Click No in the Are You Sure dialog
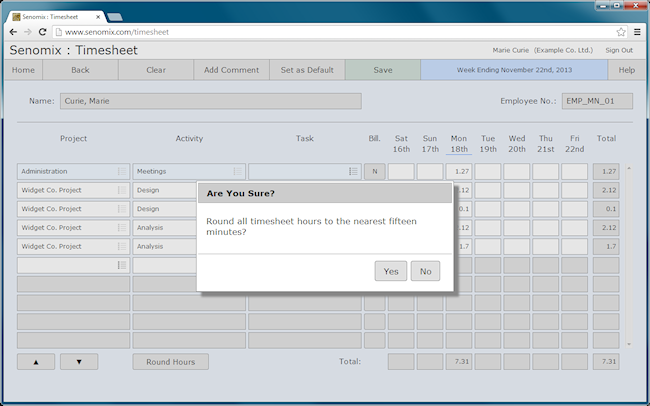650x406 pixels. tap(425, 271)
